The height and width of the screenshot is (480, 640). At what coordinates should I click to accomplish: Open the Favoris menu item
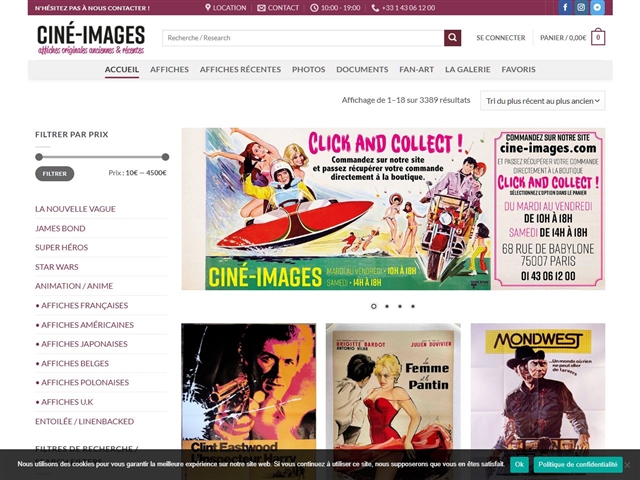[x=518, y=69]
